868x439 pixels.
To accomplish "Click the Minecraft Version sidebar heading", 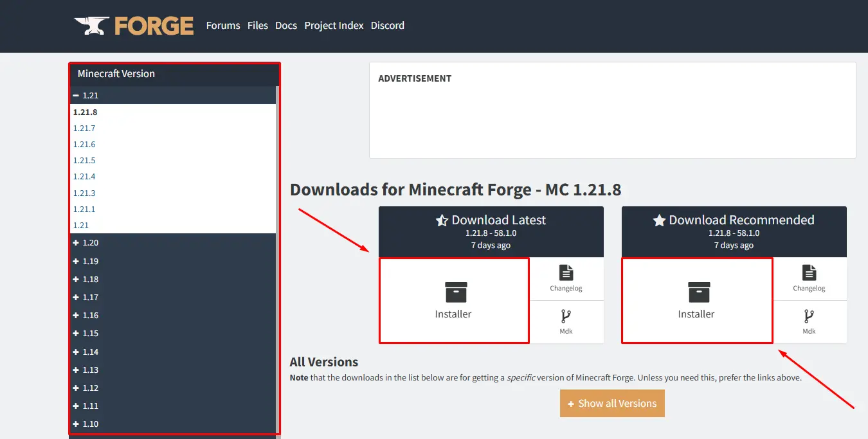I will click(x=116, y=74).
